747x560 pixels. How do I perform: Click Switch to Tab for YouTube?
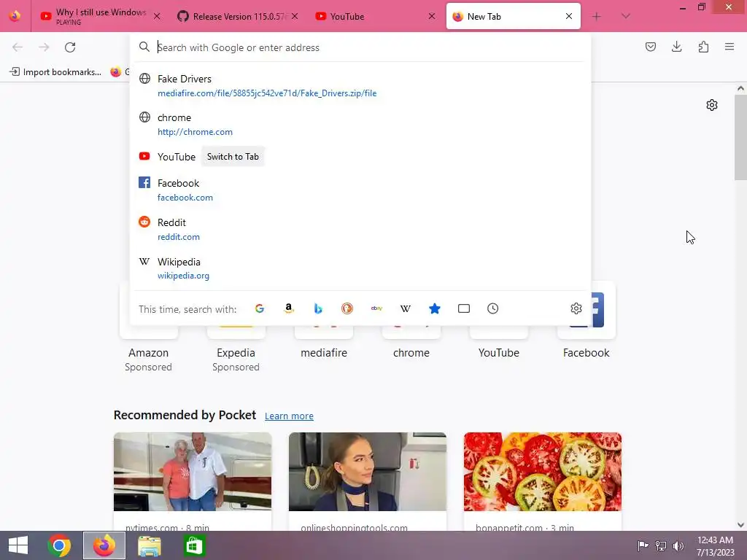tap(233, 157)
